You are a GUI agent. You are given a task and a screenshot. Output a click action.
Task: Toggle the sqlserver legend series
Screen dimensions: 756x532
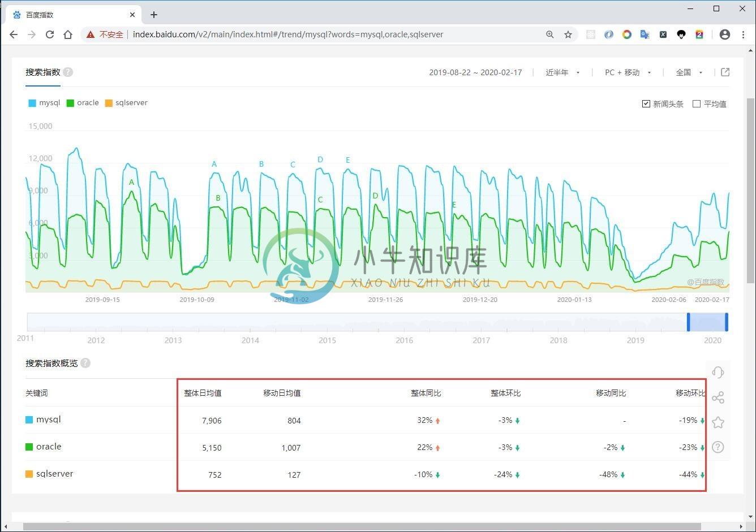[126, 103]
